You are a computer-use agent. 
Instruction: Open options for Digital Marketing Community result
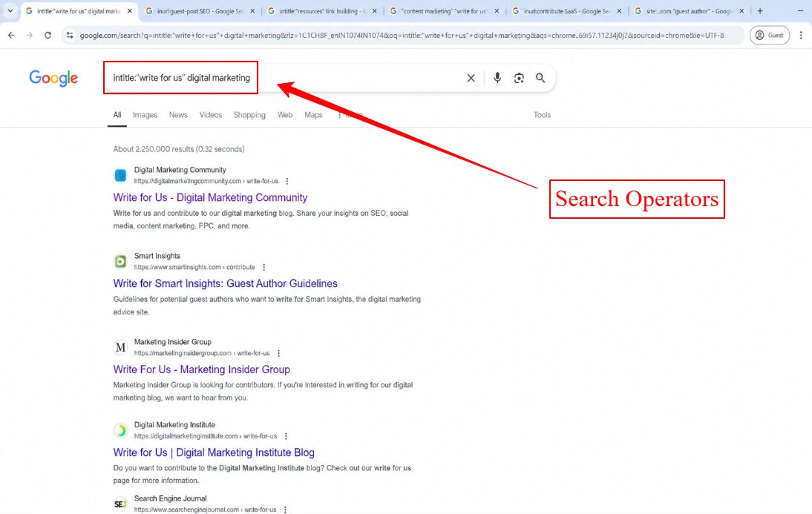pyautogui.click(x=287, y=181)
